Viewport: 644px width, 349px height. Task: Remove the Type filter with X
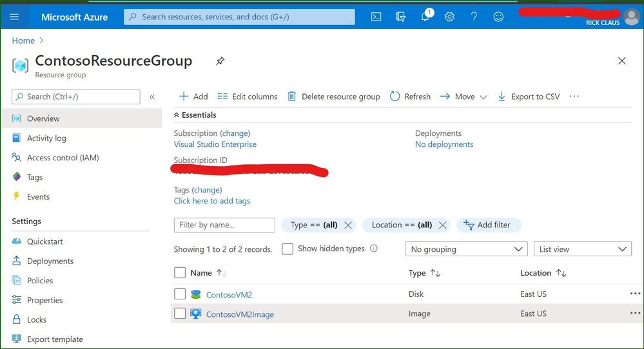pos(348,225)
